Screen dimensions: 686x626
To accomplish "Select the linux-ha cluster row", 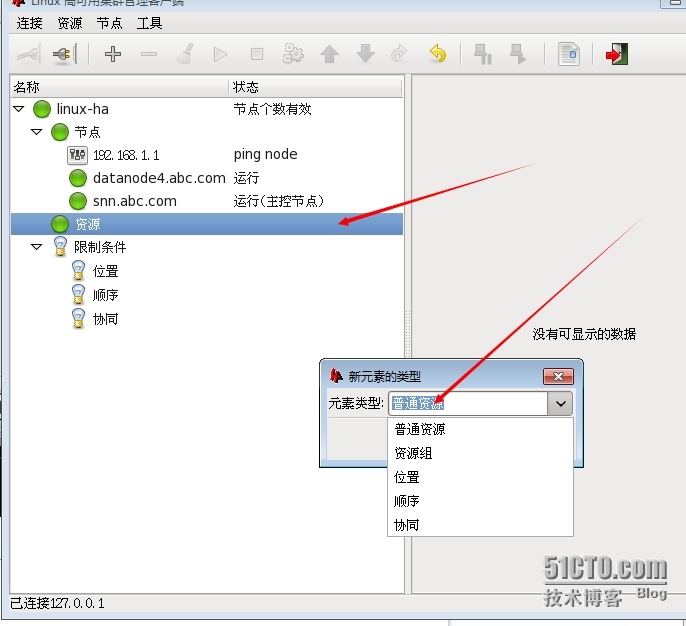I will [x=206, y=109].
